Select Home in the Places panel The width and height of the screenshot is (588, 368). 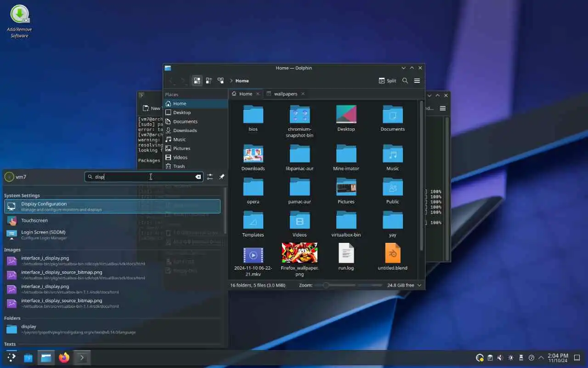(196, 103)
